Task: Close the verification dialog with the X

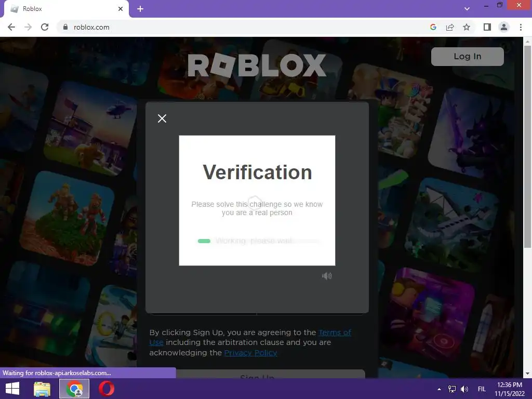Action: 162,118
